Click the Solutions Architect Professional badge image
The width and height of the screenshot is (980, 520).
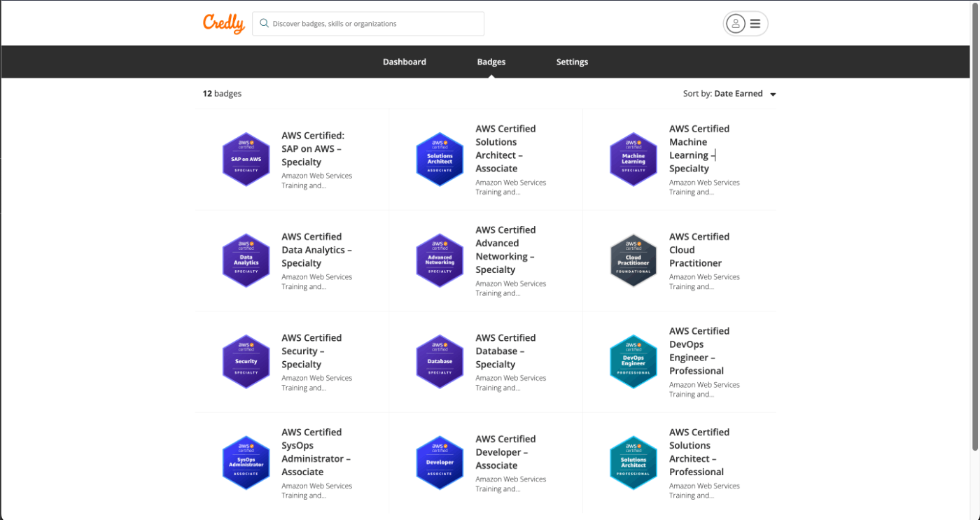(x=633, y=463)
